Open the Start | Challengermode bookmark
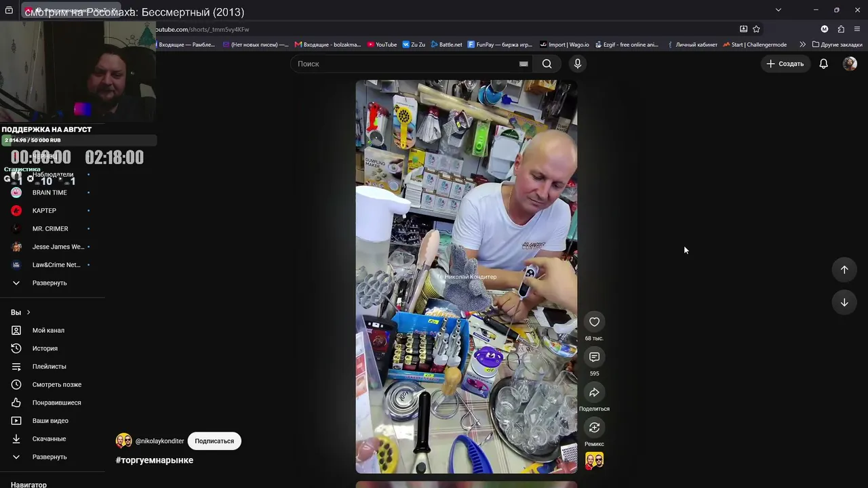The height and width of the screenshot is (488, 868). click(x=755, y=45)
